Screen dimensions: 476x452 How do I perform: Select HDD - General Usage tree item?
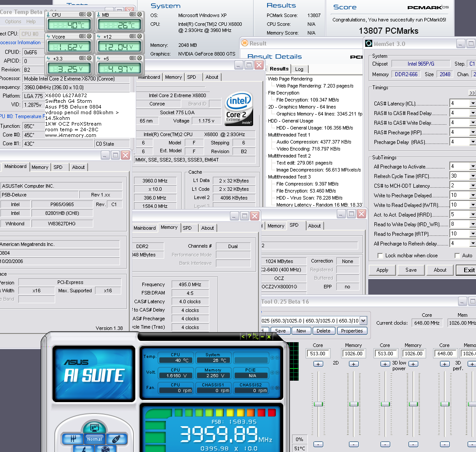pyautogui.click(x=290, y=121)
